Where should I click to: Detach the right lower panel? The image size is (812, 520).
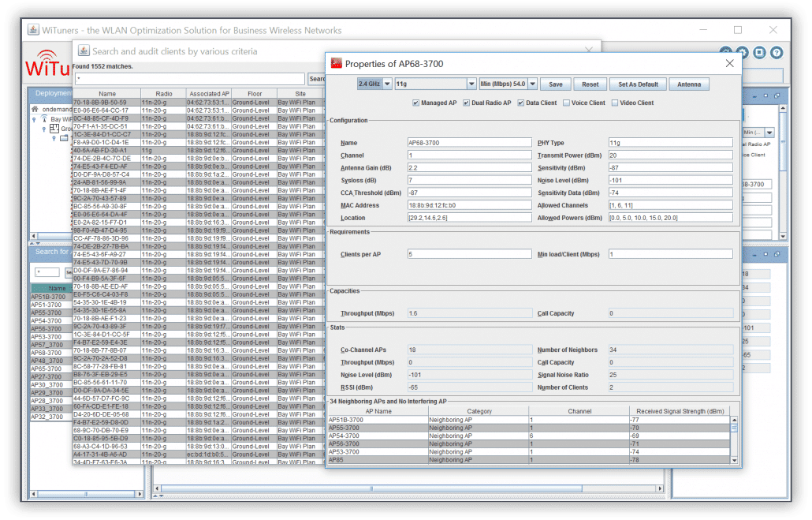(777, 255)
